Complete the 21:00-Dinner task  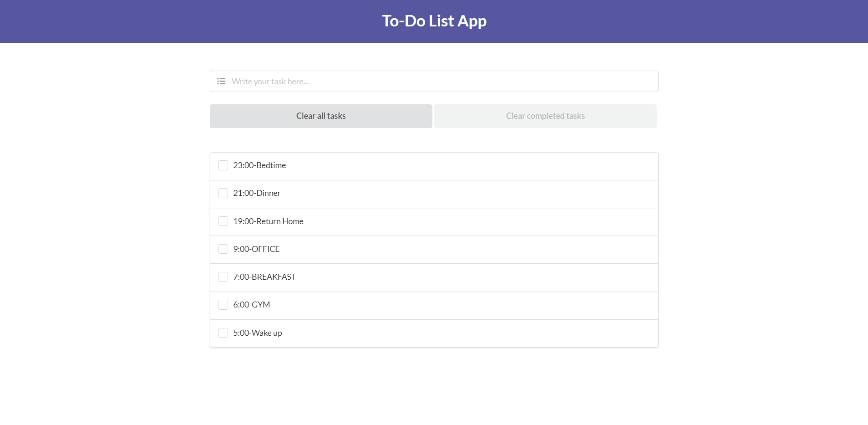[223, 193]
